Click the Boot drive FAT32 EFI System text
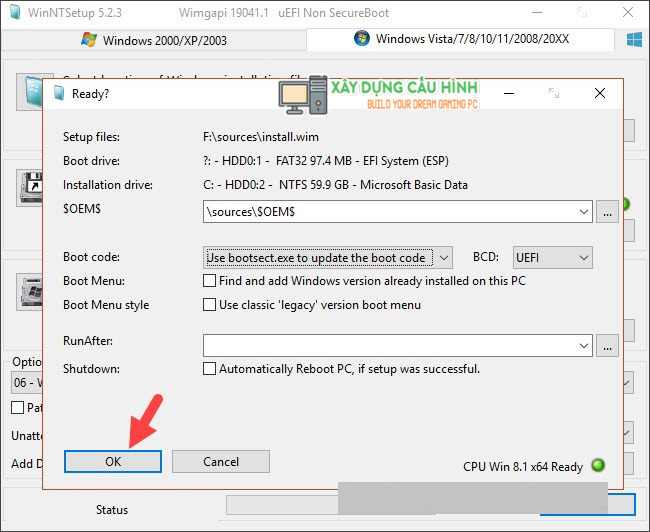 pos(326,161)
